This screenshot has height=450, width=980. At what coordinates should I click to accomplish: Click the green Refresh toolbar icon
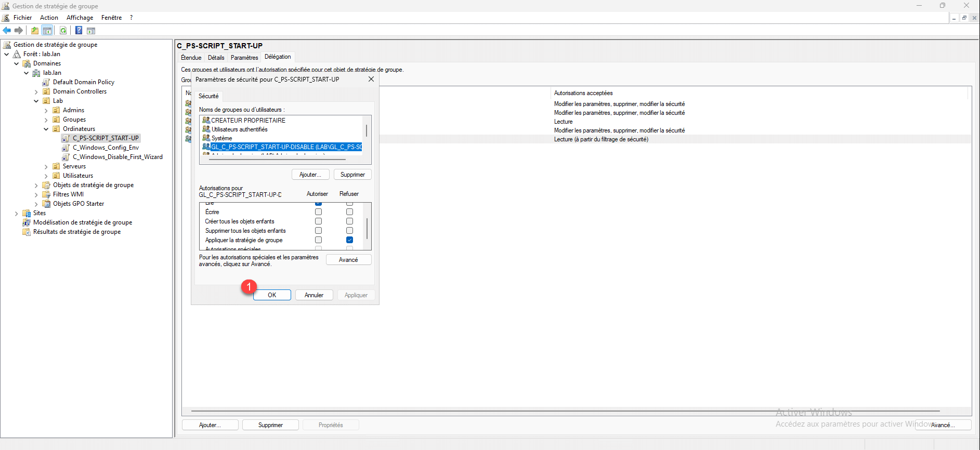(63, 31)
